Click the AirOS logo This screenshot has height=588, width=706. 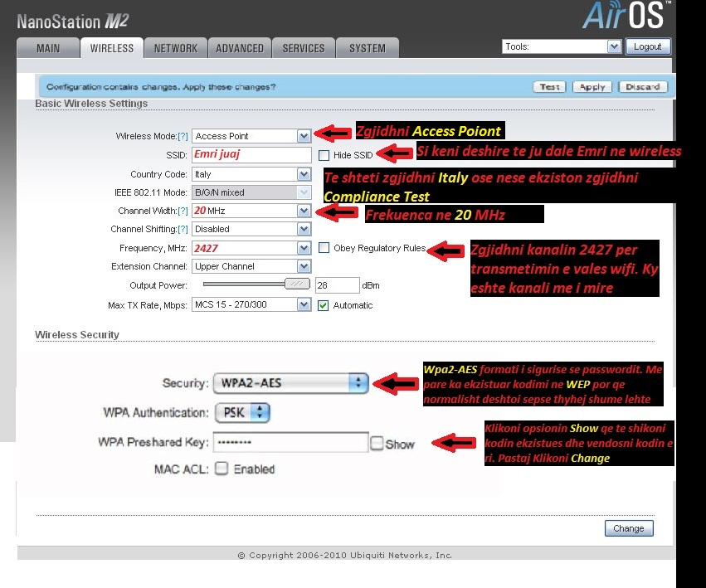[626, 15]
